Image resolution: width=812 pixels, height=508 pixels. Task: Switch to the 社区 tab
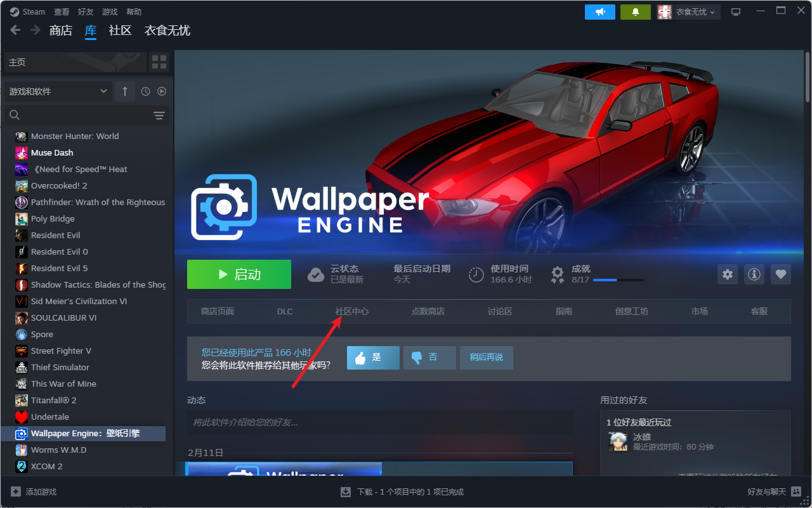pos(120,30)
